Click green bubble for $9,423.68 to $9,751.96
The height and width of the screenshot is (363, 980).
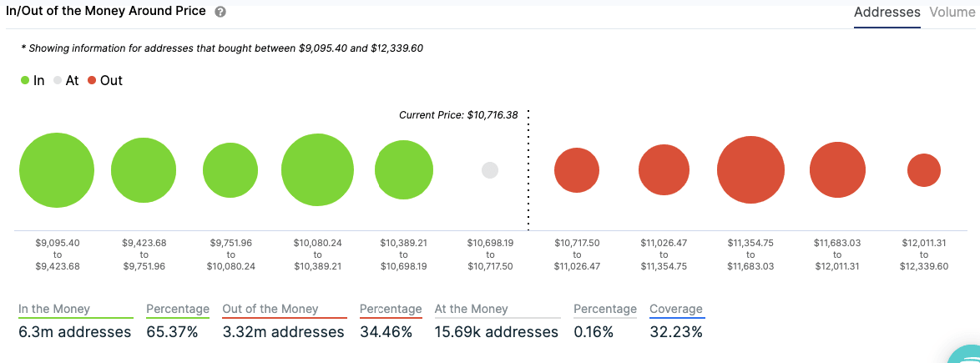click(144, 170)
